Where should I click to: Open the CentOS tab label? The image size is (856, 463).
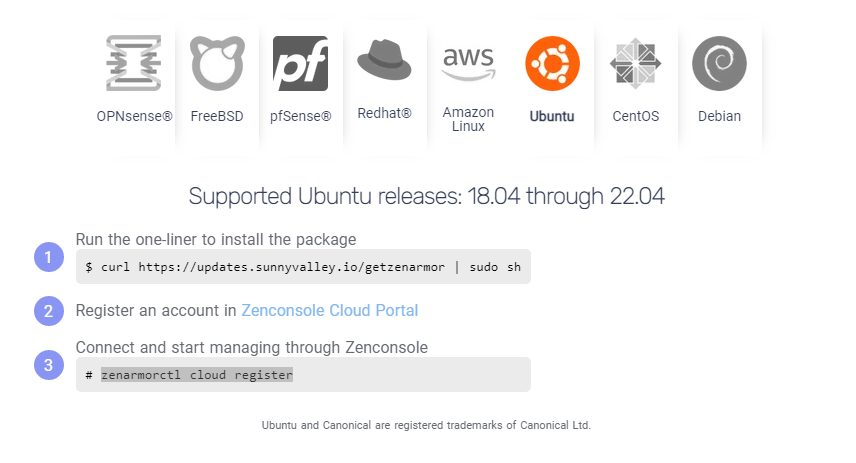click(635, 116)
